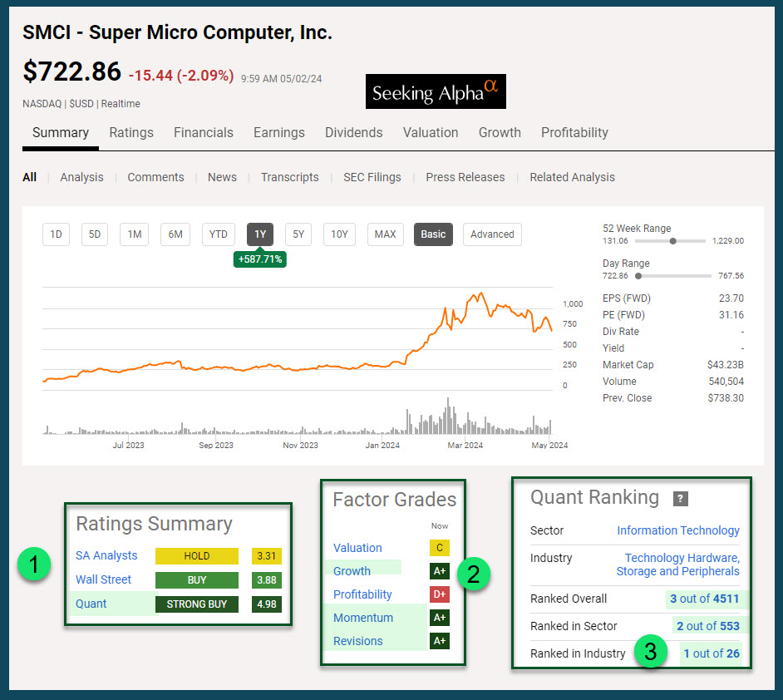The width and height of the screenshot is (783, 700).
Task: Show the Transcripts filter
Action: 290,177
